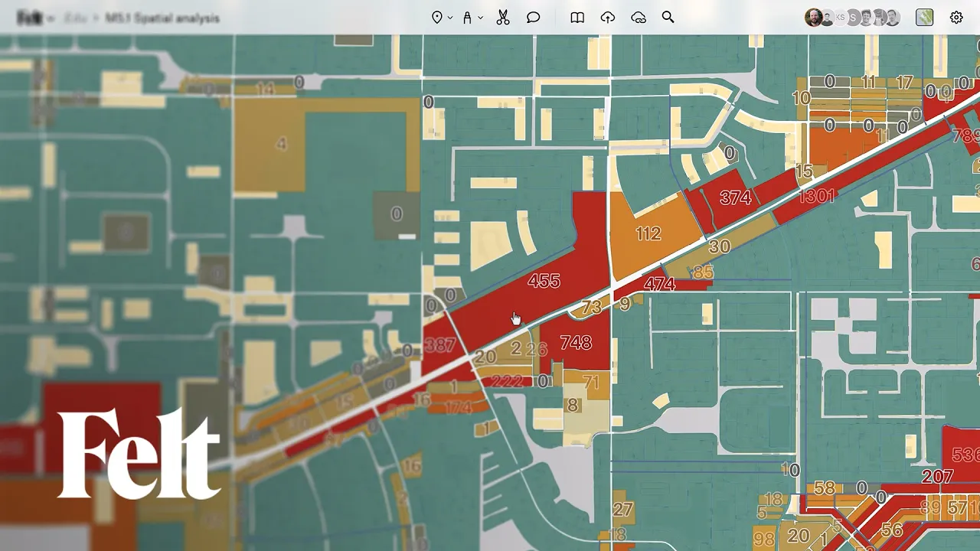
Task: Click the KS collaborator avatar
Action: coord(841,17)
